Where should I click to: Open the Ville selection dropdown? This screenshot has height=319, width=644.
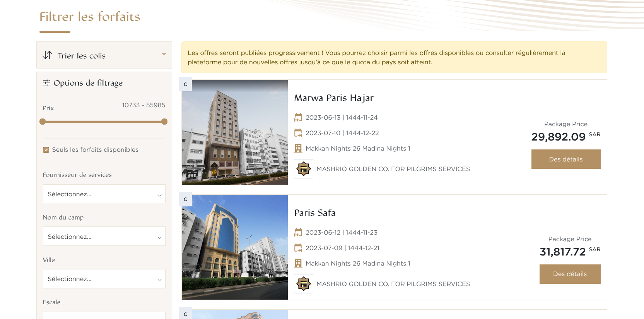tap(104, 279)
